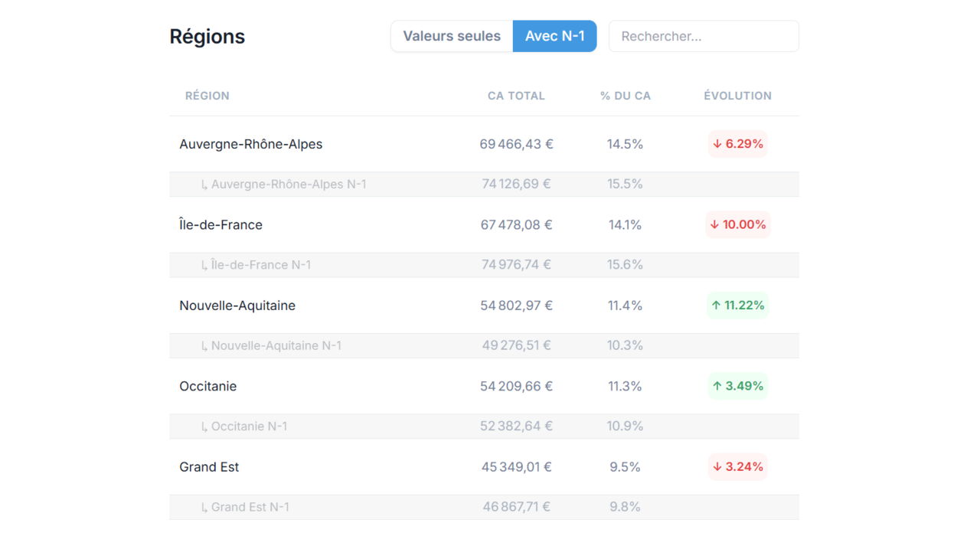Click the Île-de-France N-1 sub-row
This screenshot has width=980, height=536.
click(x=260, y=265)
